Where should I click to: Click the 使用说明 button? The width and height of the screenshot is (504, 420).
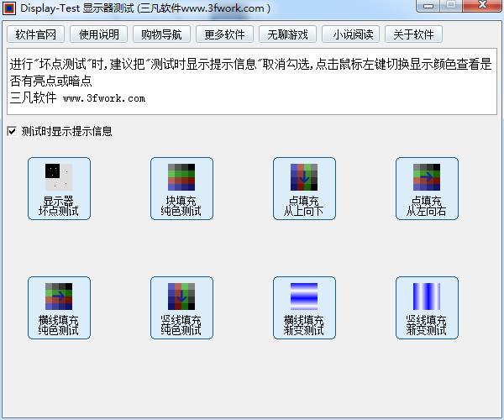(98, 34)
